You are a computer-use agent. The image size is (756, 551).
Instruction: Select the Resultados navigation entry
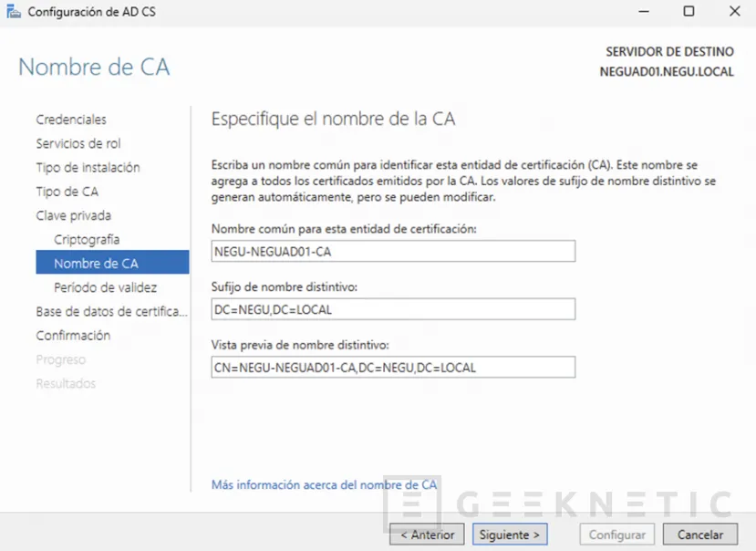tap(65, 383)
